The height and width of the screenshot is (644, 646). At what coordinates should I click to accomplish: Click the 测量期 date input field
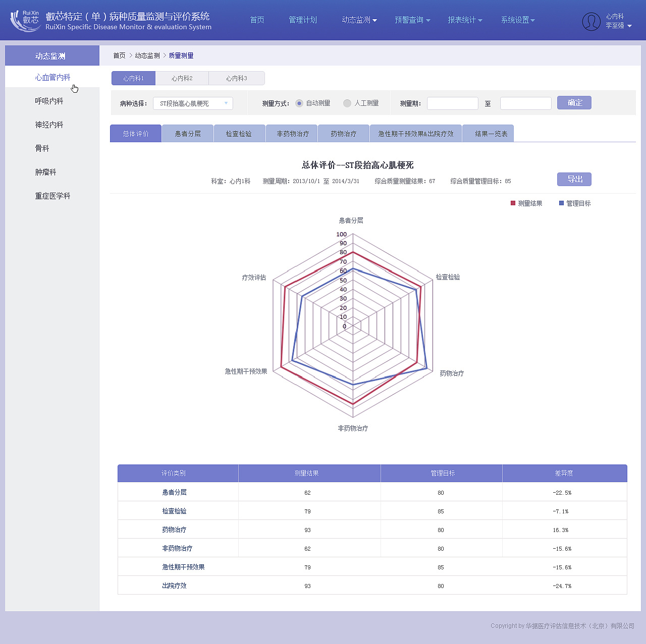coord(452,103)
